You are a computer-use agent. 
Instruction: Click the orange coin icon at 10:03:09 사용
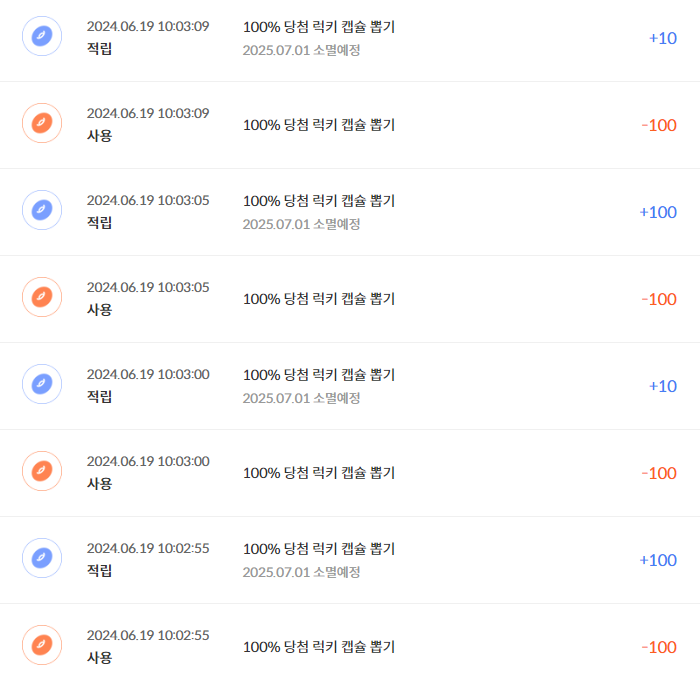pos(42,123)
